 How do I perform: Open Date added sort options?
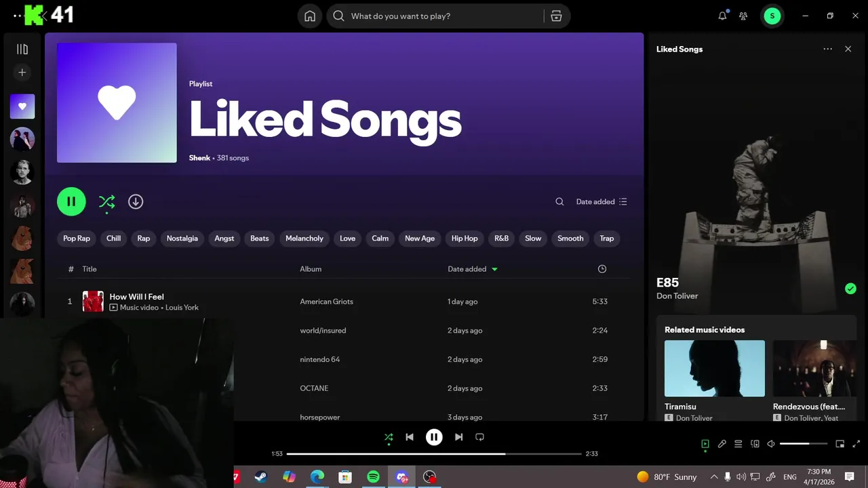[x=601, y=201]
